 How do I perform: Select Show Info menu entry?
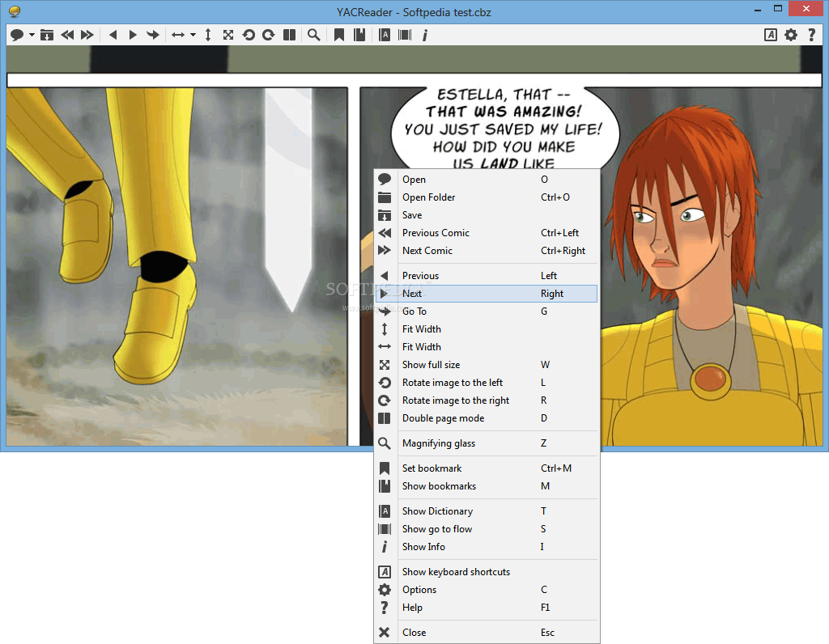(x=487, y=547)
